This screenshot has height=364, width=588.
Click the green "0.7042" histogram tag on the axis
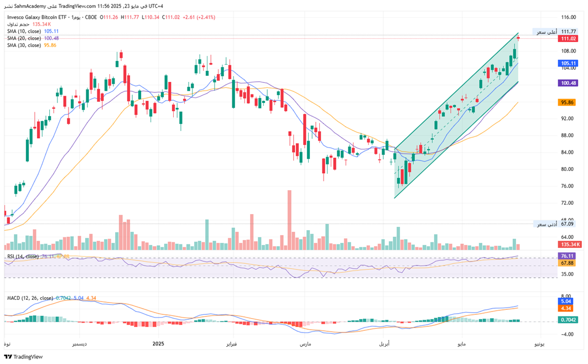point(569,320)
